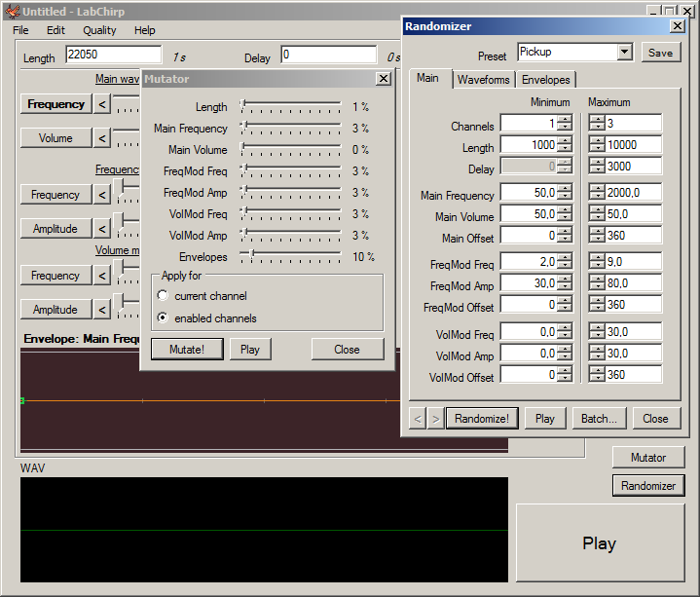Switch to the Envelopes tab
Screen dimensions: 700x597
click(x=545, y=80)
